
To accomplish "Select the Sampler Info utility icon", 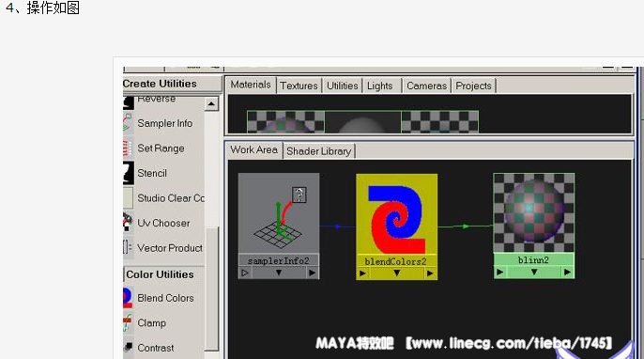I will tap(128, 123).
